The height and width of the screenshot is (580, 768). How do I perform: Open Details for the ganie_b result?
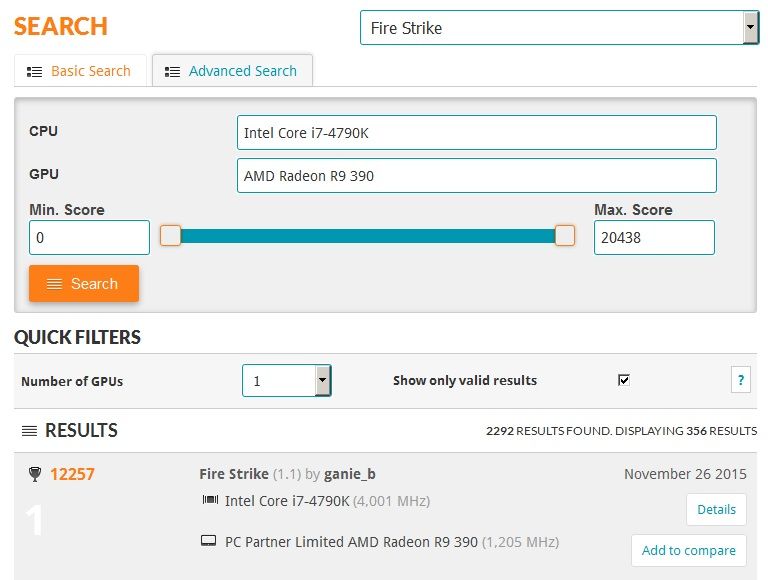[x=716, y=509]
